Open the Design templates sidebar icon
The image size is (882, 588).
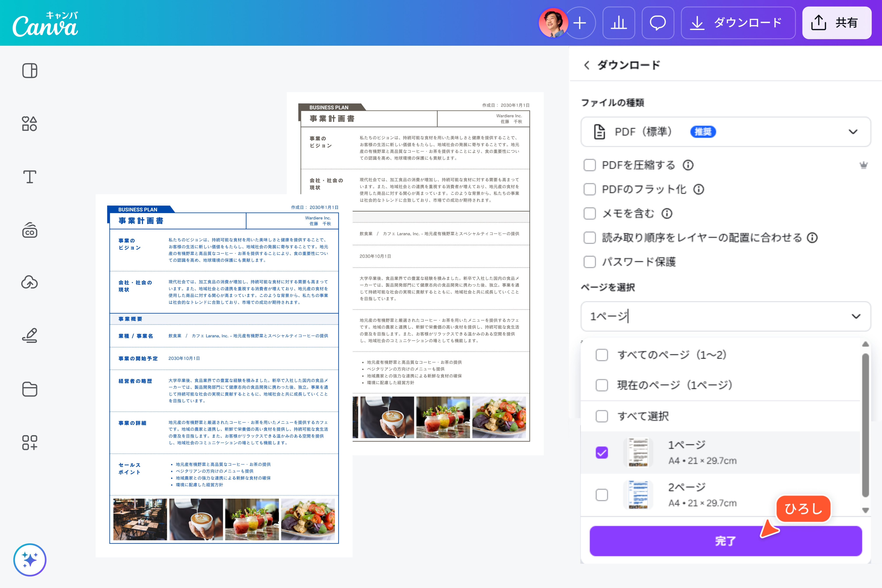pyautogui.click(x=30, y=70)
